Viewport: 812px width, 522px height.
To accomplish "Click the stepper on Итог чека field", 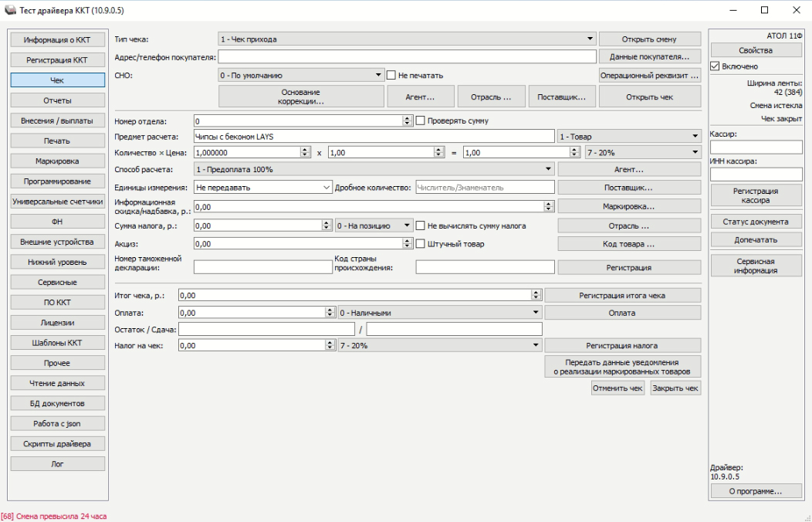I will point(536,295).
